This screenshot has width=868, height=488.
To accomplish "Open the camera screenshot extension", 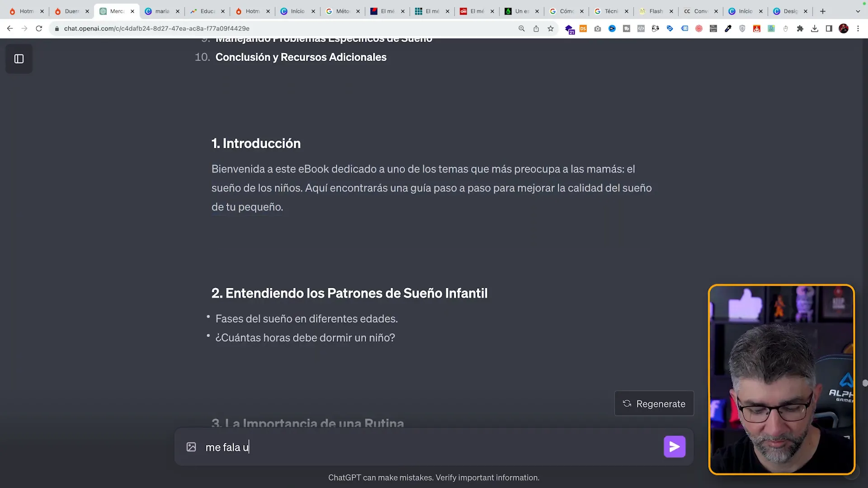I will click(x=598, y=28).
